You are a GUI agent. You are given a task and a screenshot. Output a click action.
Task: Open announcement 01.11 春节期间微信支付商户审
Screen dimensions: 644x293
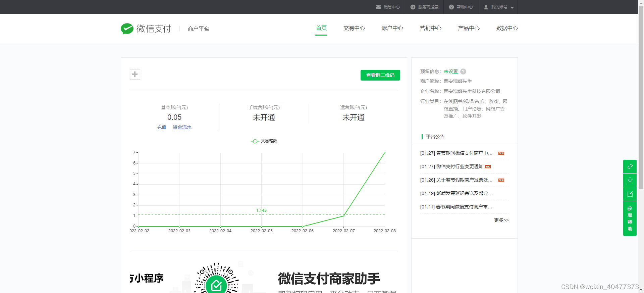click(x=456, y=207)
